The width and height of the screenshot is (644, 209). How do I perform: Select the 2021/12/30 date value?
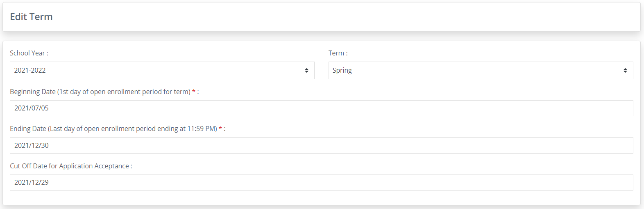tap(32, 146)
